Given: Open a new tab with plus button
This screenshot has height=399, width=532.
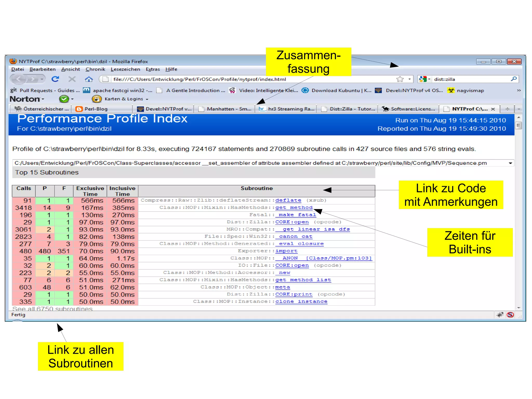Looking at the screenshot, I should point(507,109).
